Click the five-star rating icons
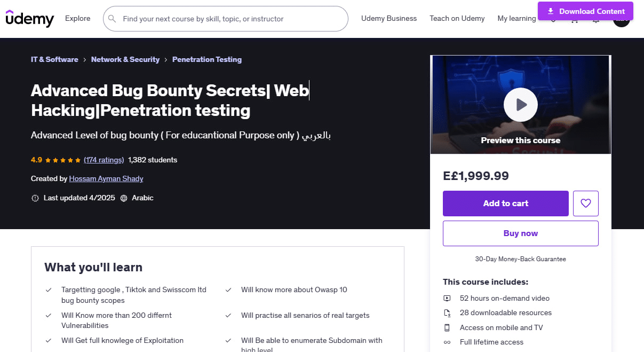 pos(63,160)
